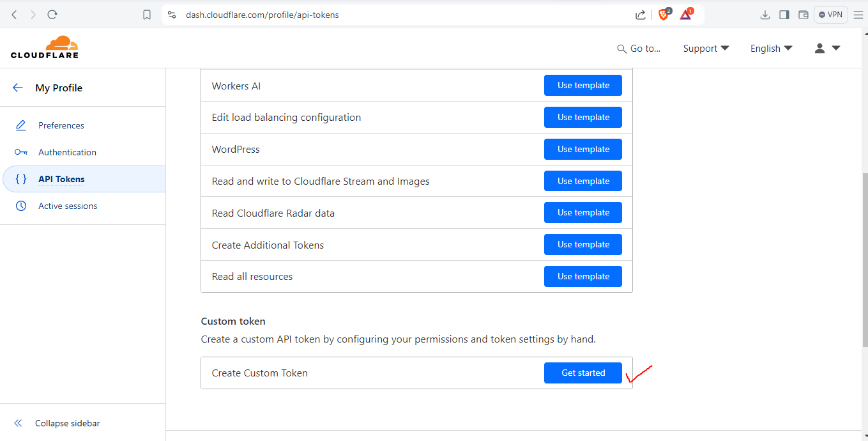The width and height of the screenshot is (868, 441).
Task: Use template for Cloudflare Stream and Images
Action: (583, 181)
